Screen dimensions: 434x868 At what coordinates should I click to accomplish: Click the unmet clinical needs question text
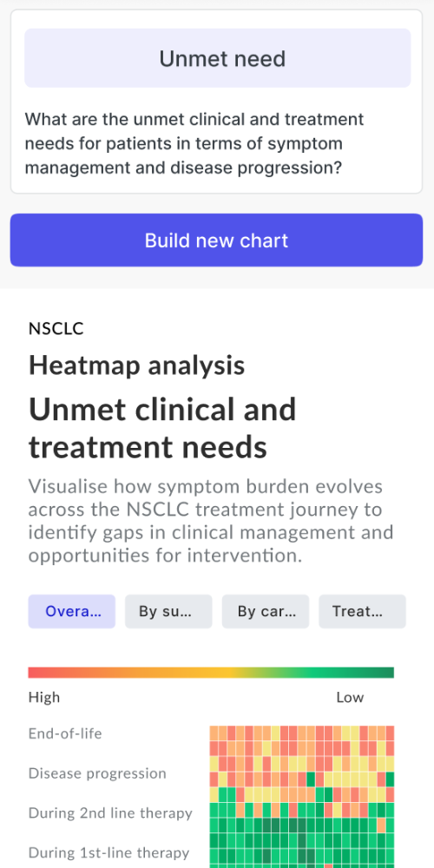point(194,143)
